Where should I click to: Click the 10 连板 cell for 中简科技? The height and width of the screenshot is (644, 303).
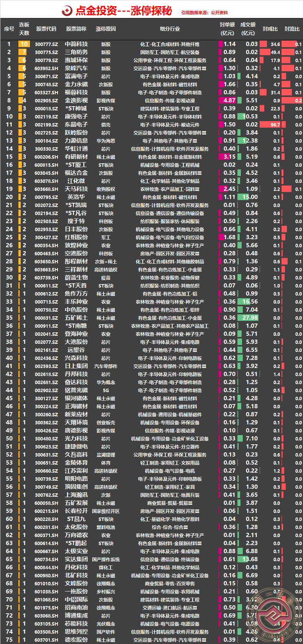(24, 44)
